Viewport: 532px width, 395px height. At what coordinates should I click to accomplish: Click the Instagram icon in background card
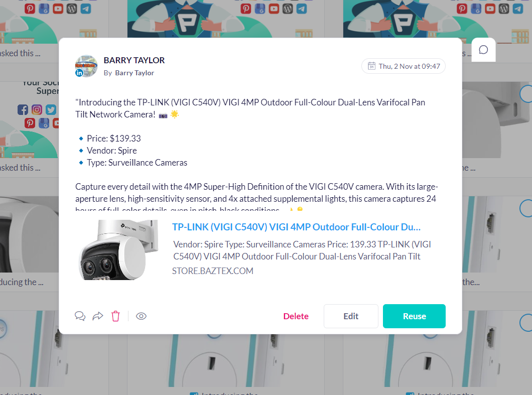[37, 109]
